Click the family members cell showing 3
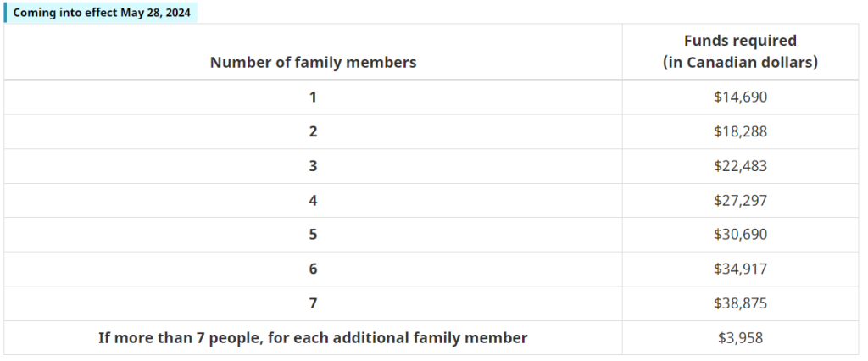 point(313,166)
